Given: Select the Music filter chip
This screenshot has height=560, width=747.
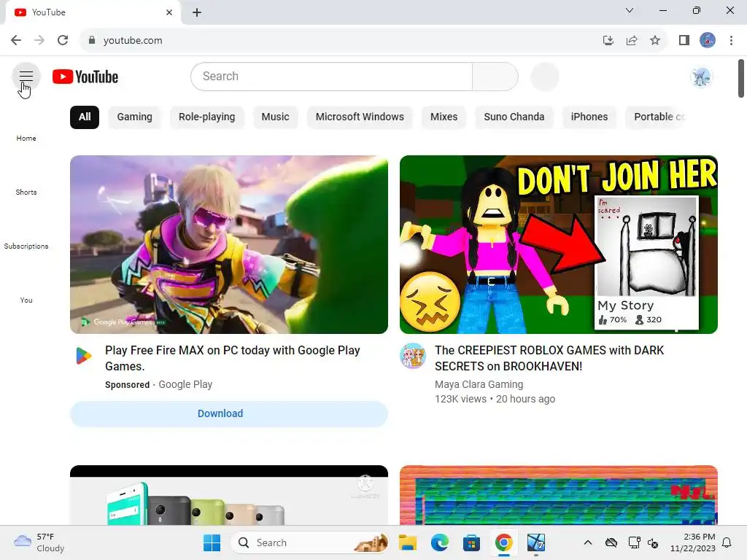Looking at the screenshot, I should coord(275,117).
